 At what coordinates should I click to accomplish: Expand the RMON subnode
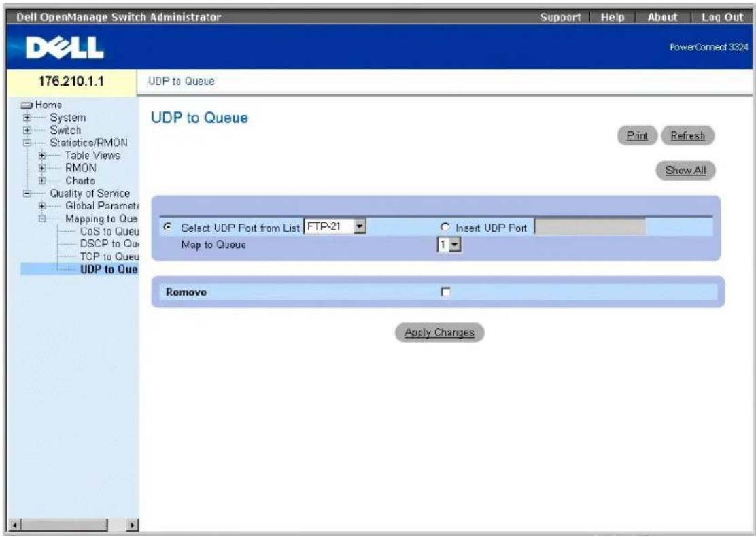click(x=42, y=168)
